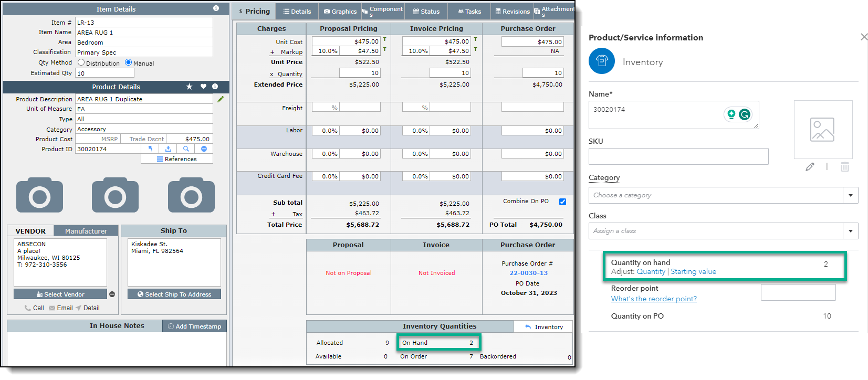Click the first camera image placeholder
The image size is (868, 380).
[39, 195]
